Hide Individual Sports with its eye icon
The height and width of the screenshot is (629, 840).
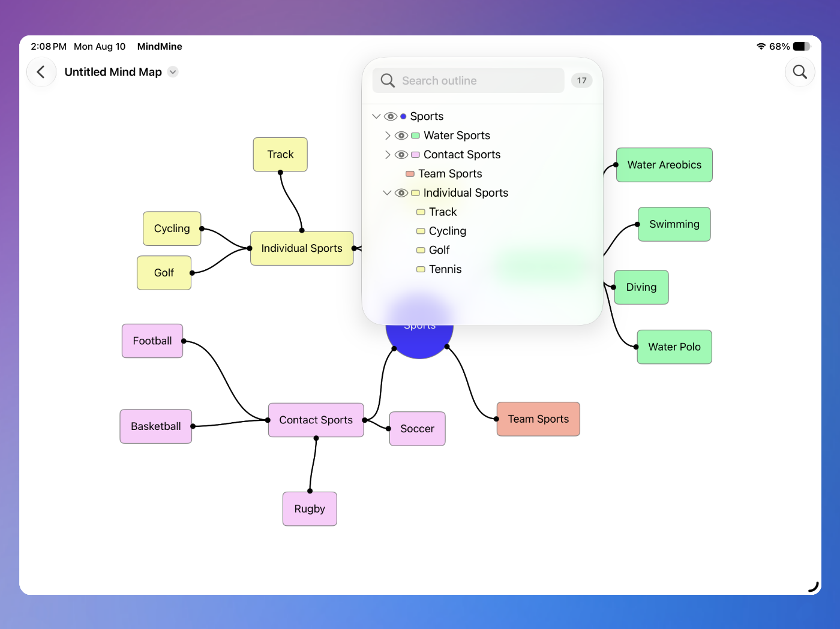coord(401,193)
